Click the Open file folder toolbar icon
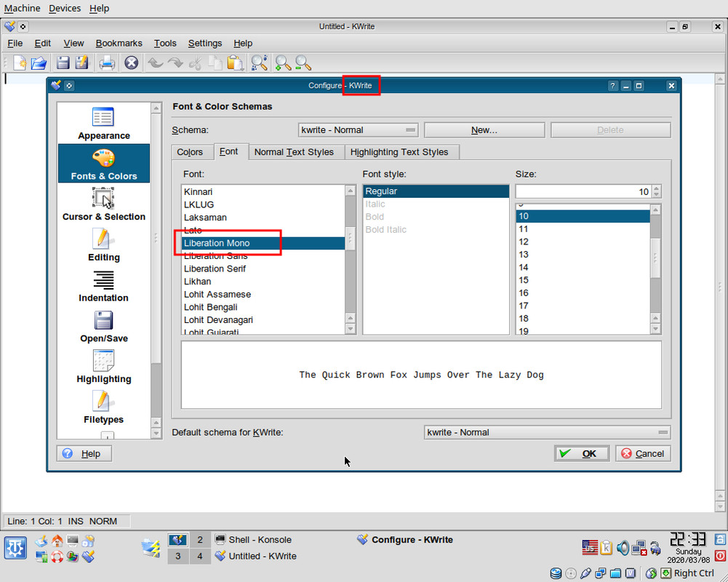This screenshot has height=582, width=728. [x=39, y=63]
